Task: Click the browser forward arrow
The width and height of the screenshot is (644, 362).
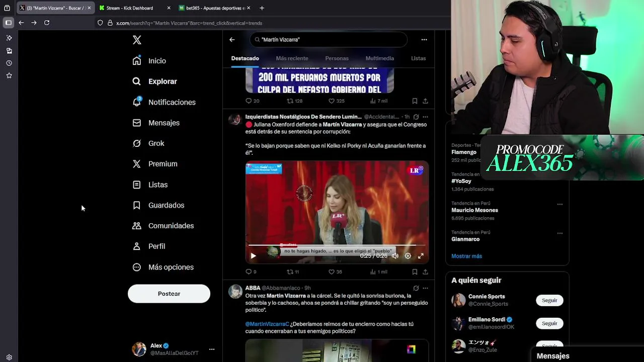Action: coord(34,23)
